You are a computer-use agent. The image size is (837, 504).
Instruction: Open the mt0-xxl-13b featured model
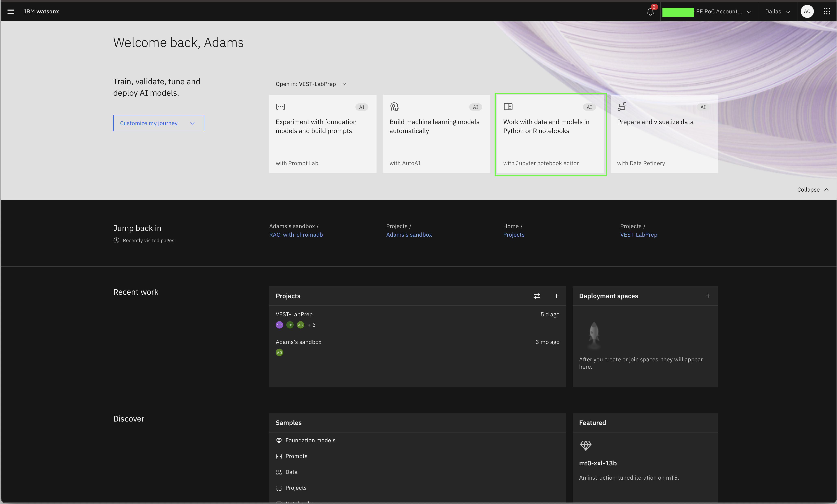point(597,463)
